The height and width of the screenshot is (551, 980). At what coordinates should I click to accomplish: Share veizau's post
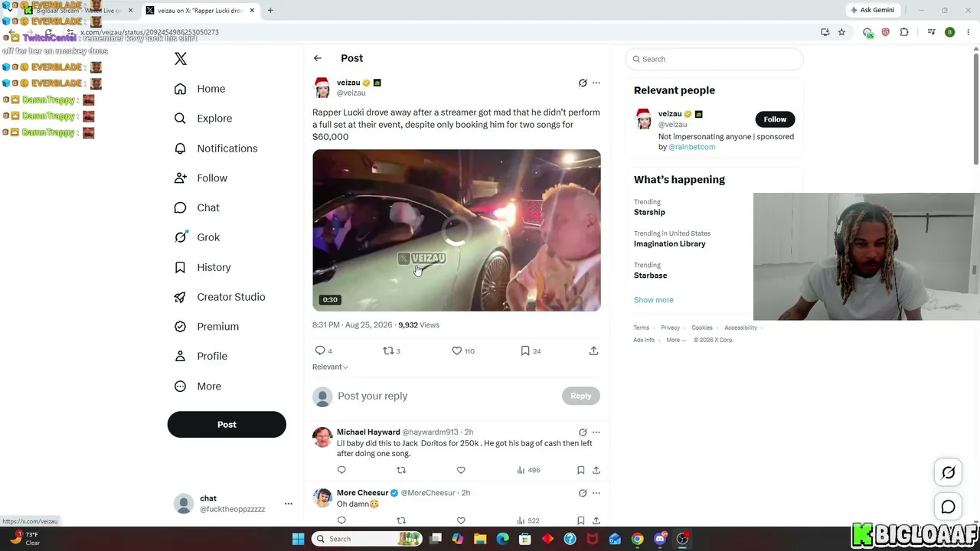pyautogui.click(x=593, y=350)
